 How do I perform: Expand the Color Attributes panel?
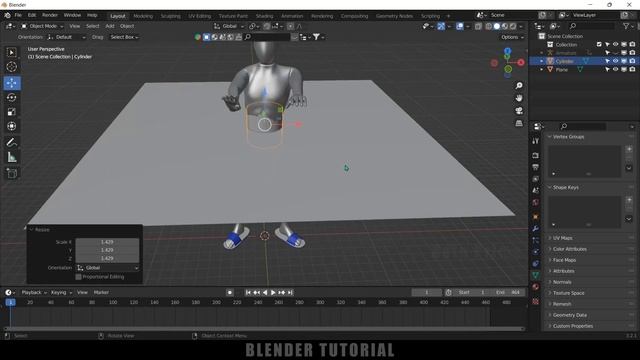click(569, 249)
